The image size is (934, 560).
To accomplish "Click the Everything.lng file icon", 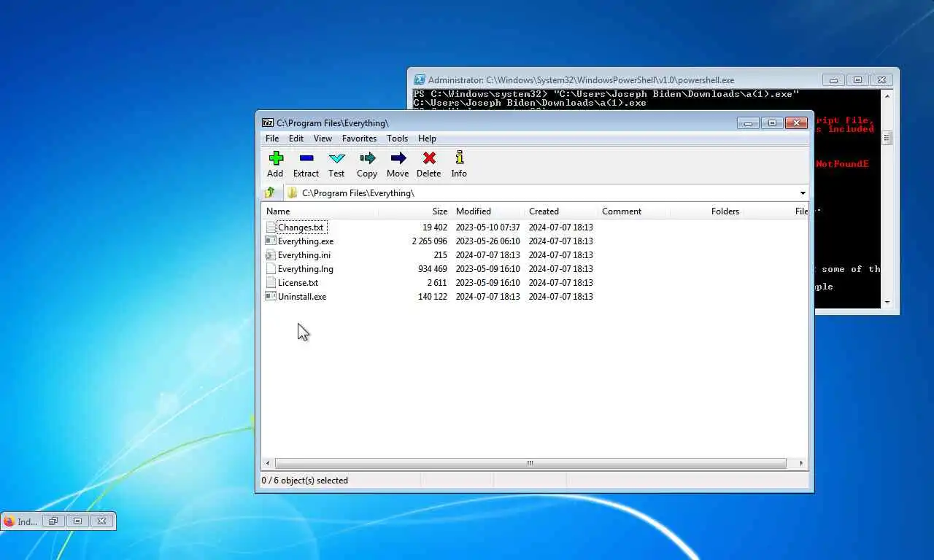I will pyautogui.click(x=271, y=268).
